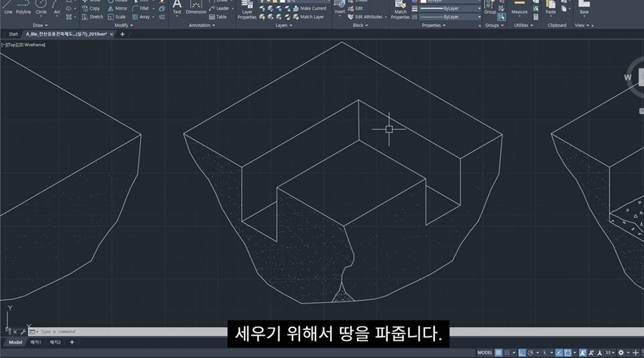This screenshot has width=644, height=358.
Task: Click the Paste tool
Action: tap(551, 7)
